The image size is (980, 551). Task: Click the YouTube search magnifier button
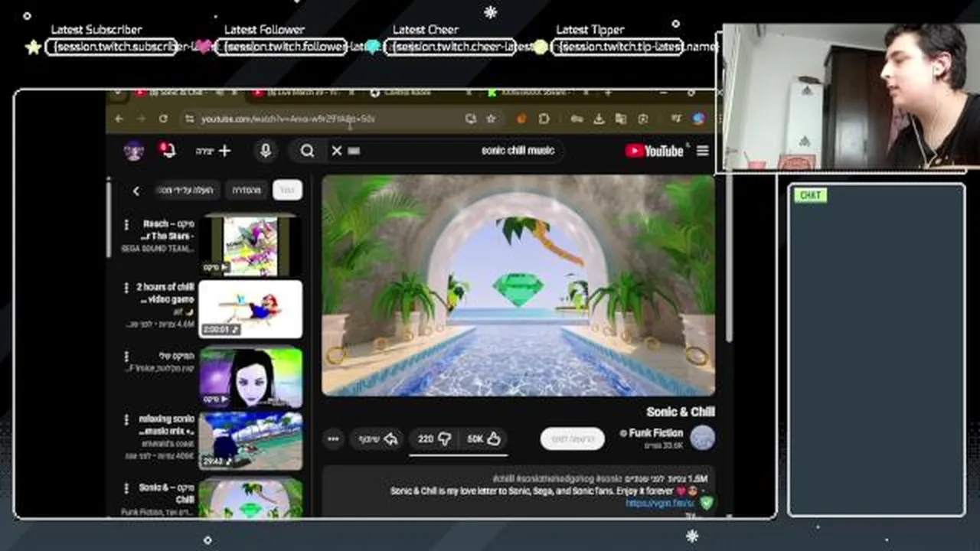coord(307,151)
